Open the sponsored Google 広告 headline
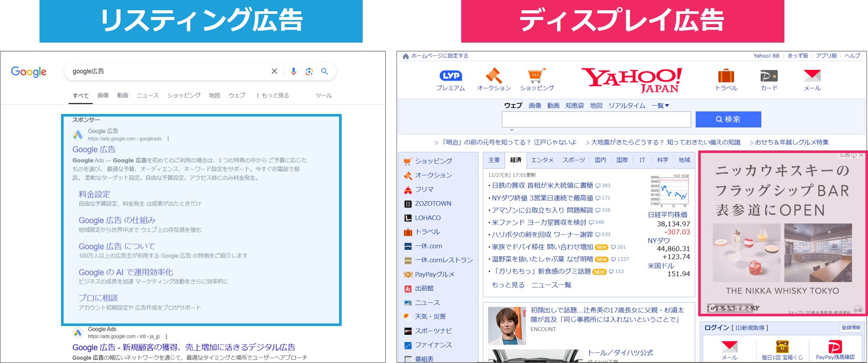 click(x=94, y=149)
